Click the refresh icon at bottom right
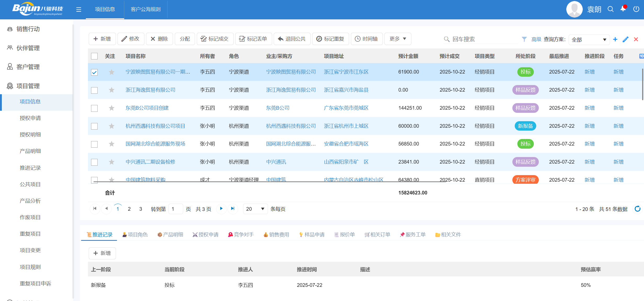Screen dimensions: 644x301 tap(637, 209)
